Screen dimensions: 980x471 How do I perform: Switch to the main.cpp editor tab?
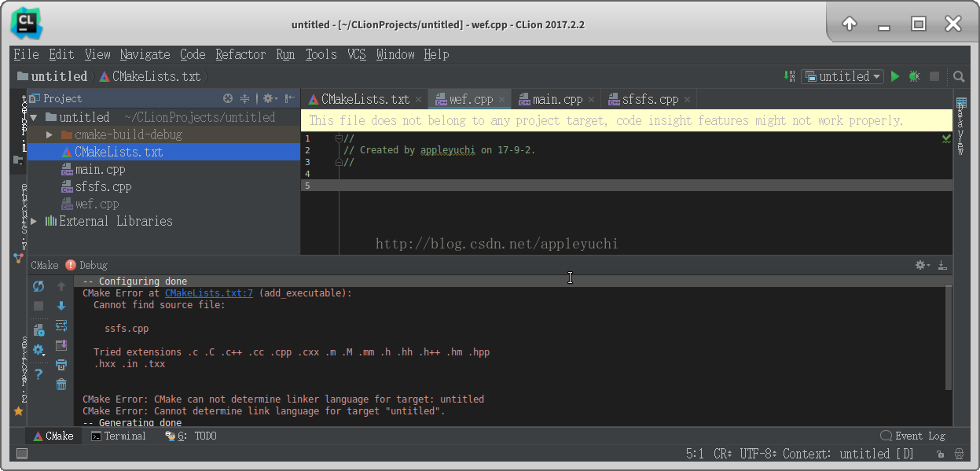(557, 99)
